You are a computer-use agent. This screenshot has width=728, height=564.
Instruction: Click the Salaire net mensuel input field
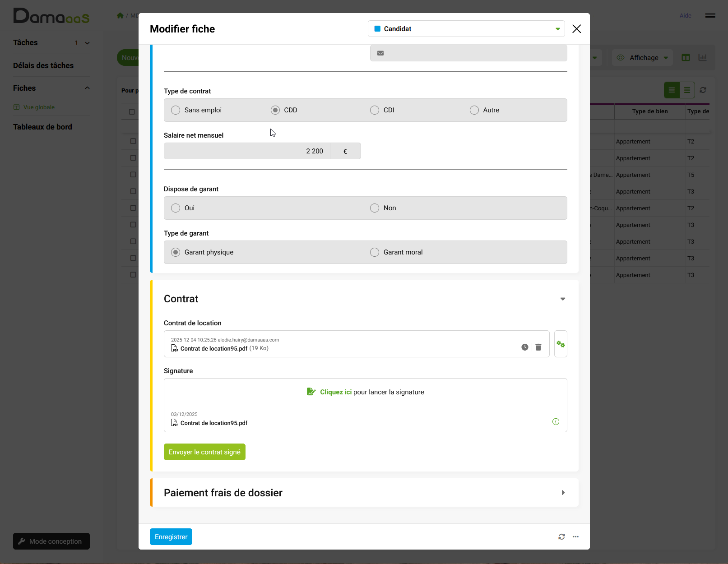click(247, 151)
